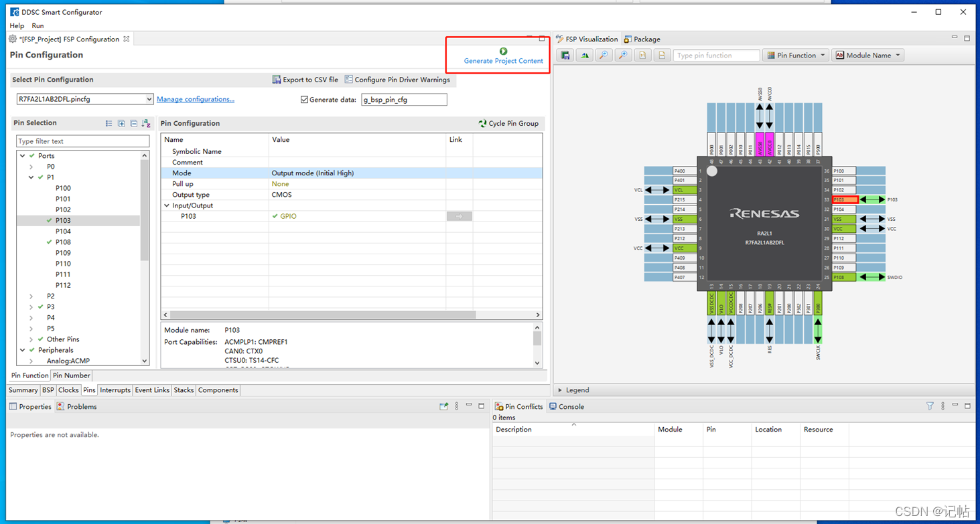980x524 pixels.
Task: Collapse the Ports tree node
Action: tap(23, 156)
